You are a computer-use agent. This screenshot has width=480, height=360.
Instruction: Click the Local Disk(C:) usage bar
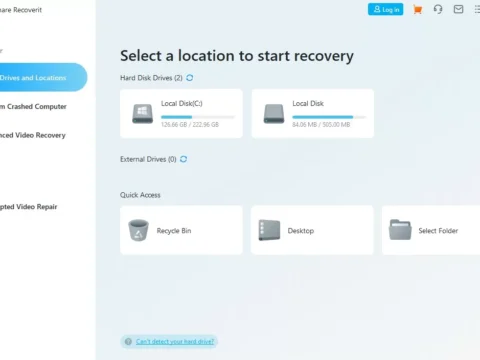198,117
